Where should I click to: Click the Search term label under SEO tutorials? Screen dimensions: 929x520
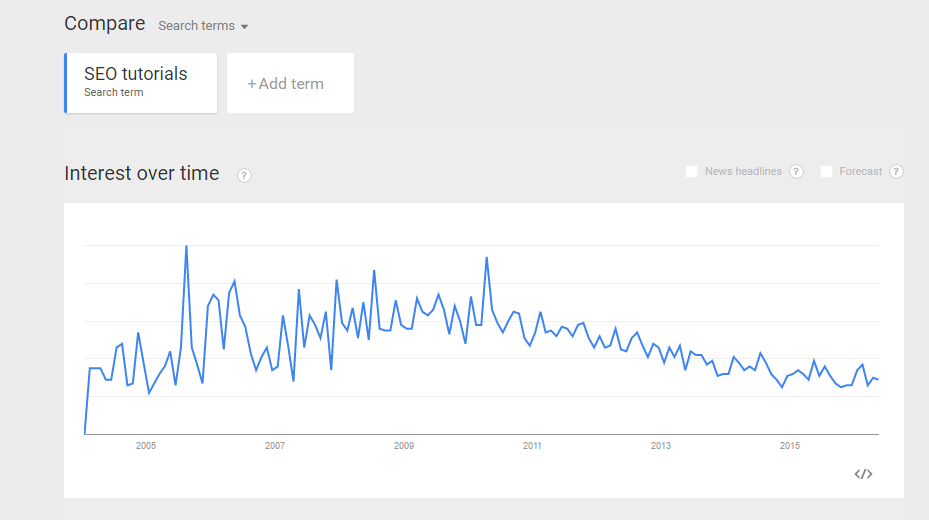(114, 92)
